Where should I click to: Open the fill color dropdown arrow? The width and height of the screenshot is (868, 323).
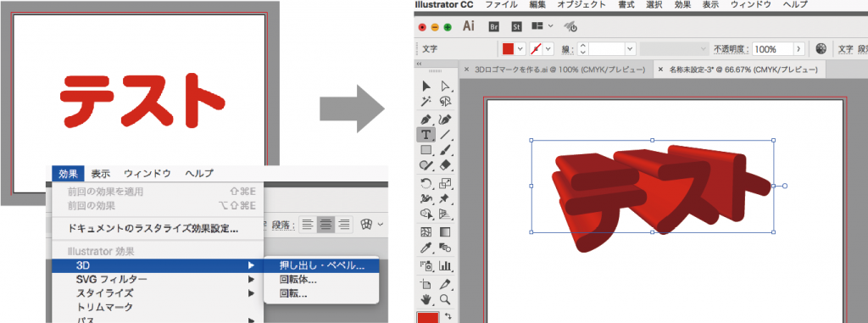(520, 49)
